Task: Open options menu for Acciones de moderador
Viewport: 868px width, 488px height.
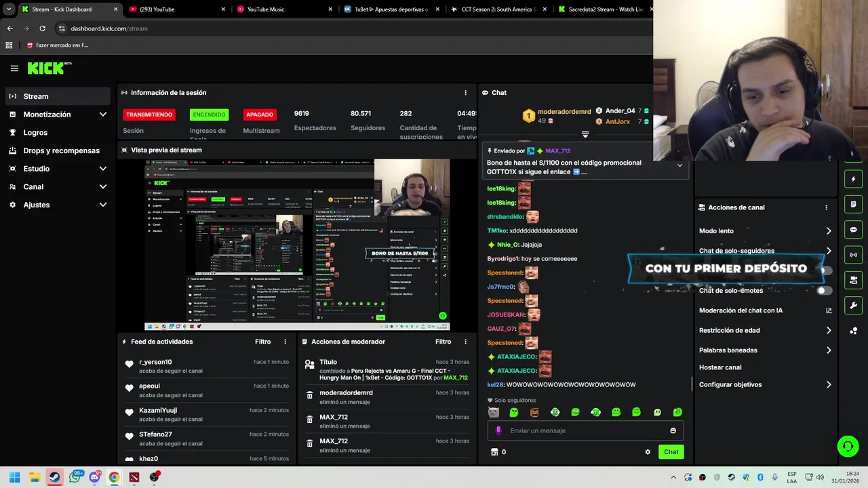Action: 465,342
